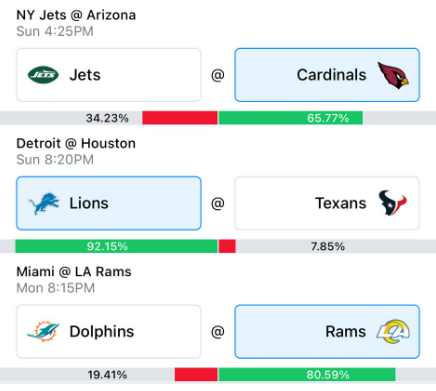436x391 pixels.
Task: Open the NY Jets @ Arizona matchup title
Action: [x=76, y=15]
